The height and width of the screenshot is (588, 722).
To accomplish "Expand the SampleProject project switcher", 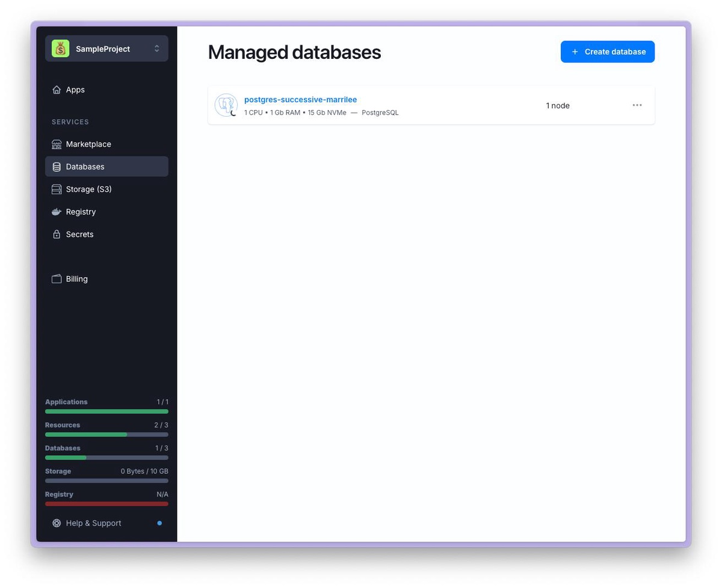I will click(x=156, y=49).
